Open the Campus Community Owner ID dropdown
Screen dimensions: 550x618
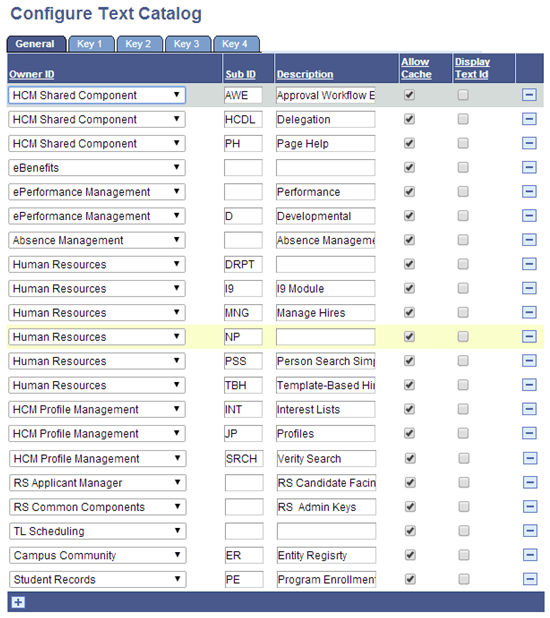(x=97, y=555)
